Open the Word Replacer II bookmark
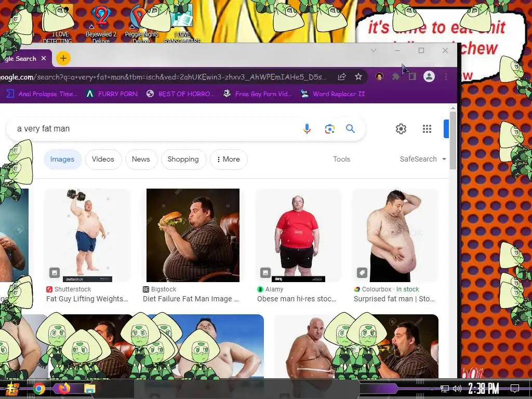Screen dimensions: 532x399 [x=332, y=94]
